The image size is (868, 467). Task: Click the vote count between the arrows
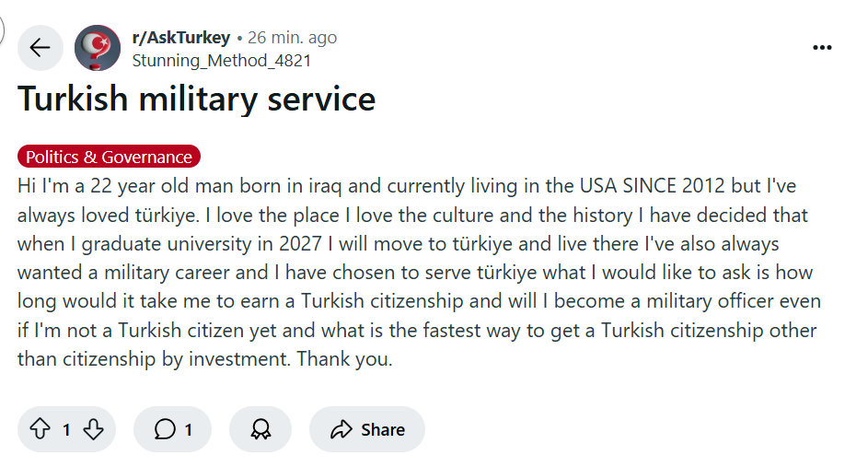tap(66, 430)
